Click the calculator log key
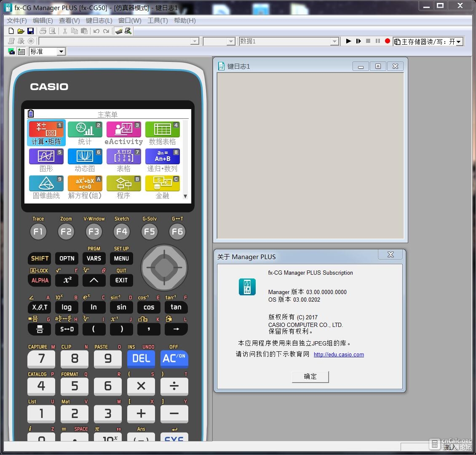This screenshot has height=455, width=476. click(67, 307)
